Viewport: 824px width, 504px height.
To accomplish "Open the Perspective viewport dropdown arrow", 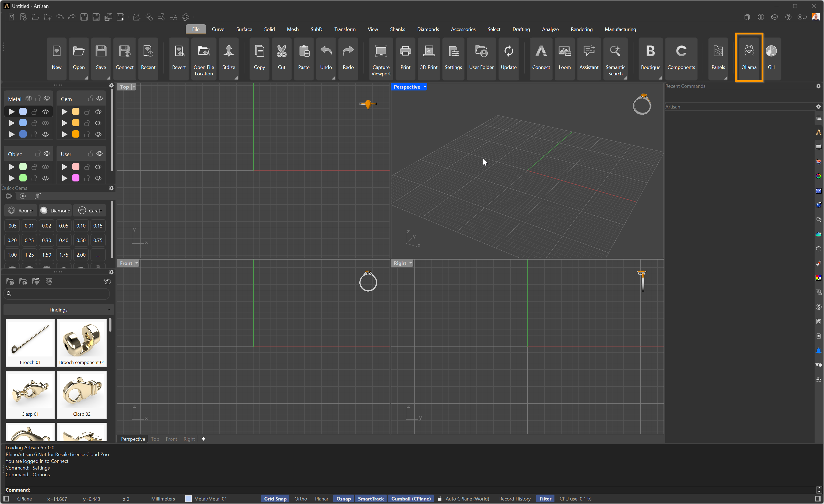I will (425, 87).
